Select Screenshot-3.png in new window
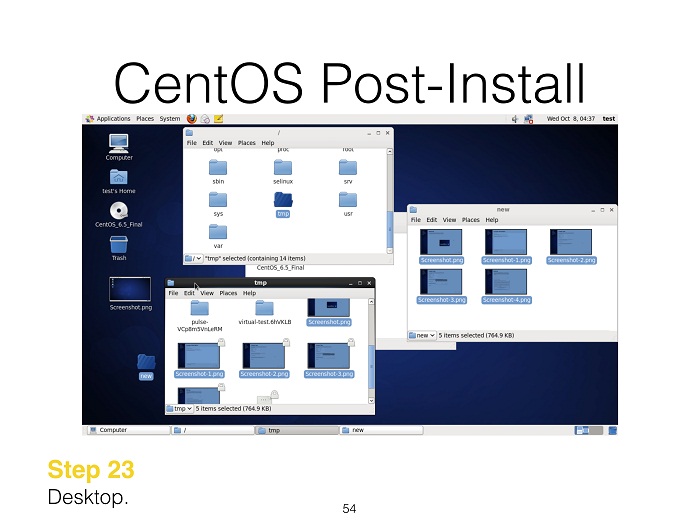Viewport: 700px width, 525px height. (442, 286)
